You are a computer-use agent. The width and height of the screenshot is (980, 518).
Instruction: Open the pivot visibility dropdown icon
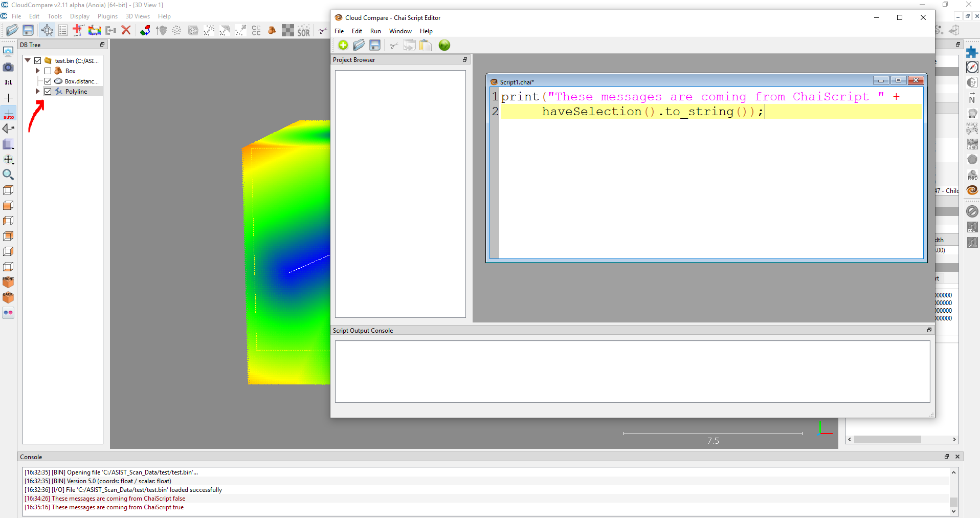point(9,160)
